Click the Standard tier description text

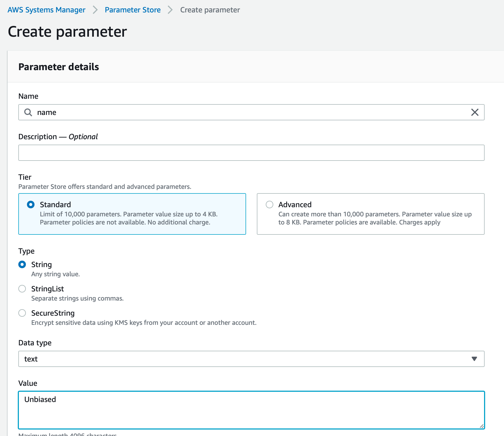coord(129,218)
